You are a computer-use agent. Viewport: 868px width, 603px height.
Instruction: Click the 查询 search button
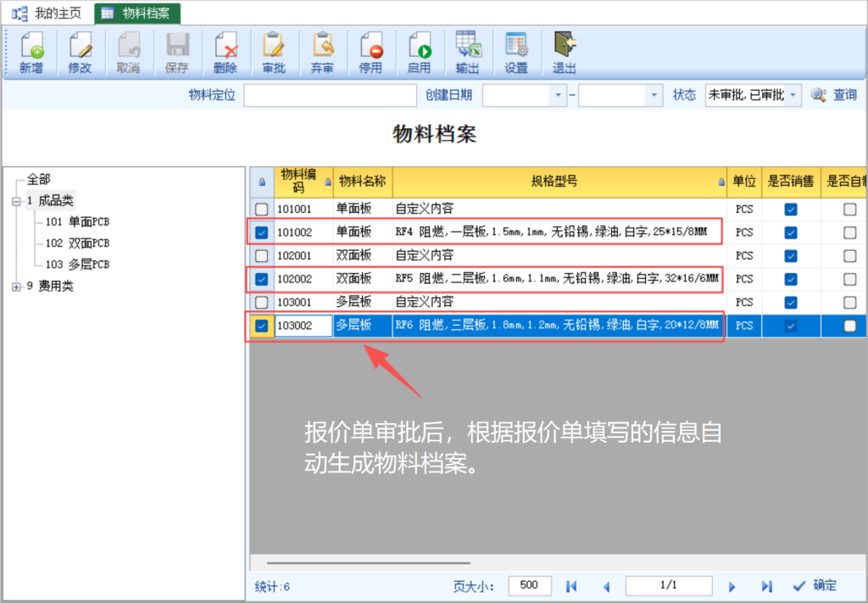834,95
